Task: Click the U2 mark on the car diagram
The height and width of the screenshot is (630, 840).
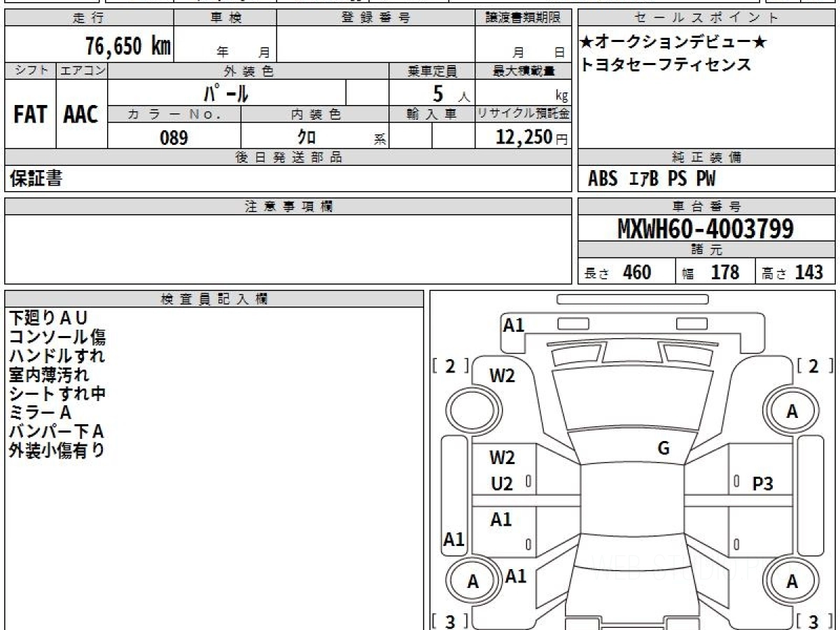Action: pyautogui.click(x=502, y=483)
